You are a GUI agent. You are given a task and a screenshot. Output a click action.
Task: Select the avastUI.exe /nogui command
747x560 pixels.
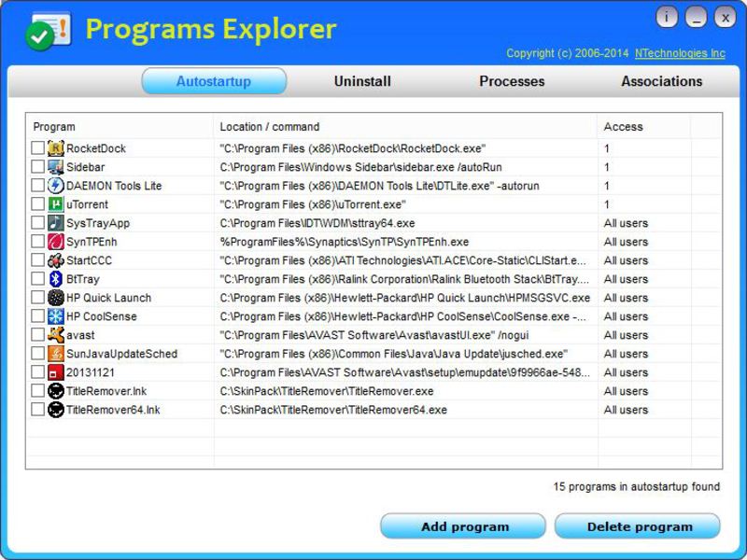pos(374,335)
